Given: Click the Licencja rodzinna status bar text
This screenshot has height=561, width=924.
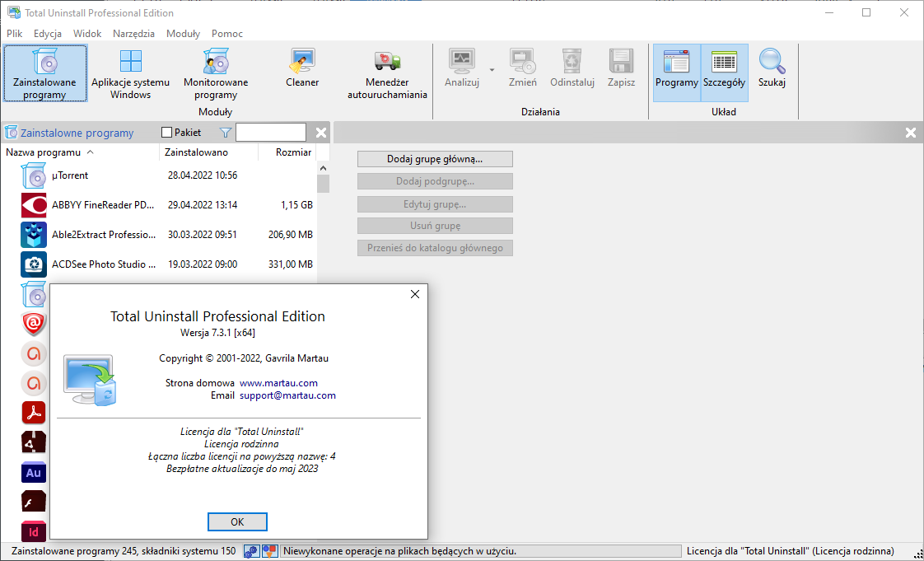Looking at the screenshot, I should point(791,552).
